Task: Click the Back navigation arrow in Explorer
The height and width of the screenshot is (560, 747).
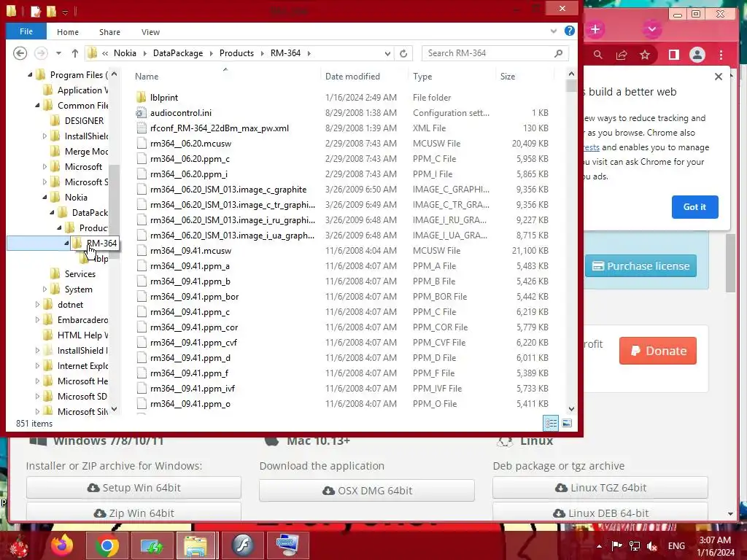Action: click(x=20, y=52)
